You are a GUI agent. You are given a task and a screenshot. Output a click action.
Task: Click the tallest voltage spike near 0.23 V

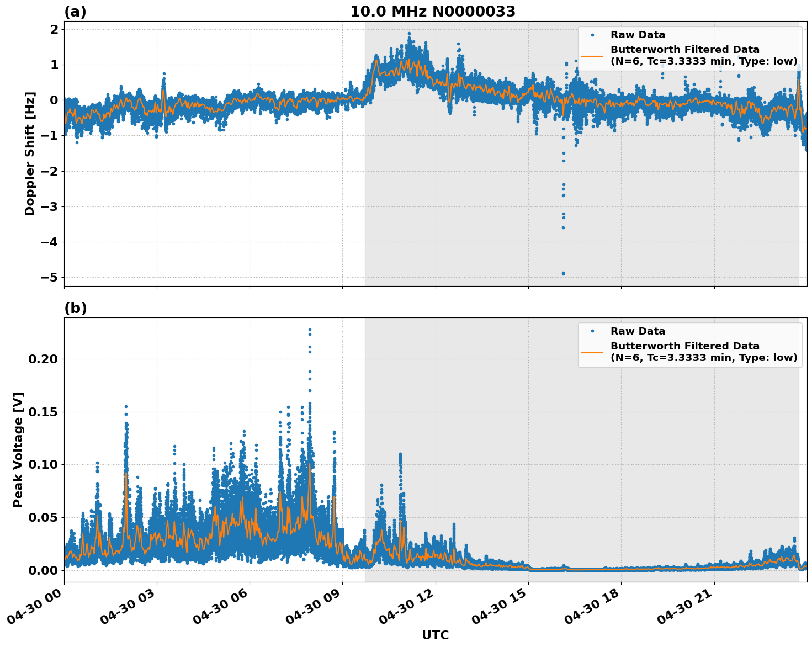coord(310,330)
